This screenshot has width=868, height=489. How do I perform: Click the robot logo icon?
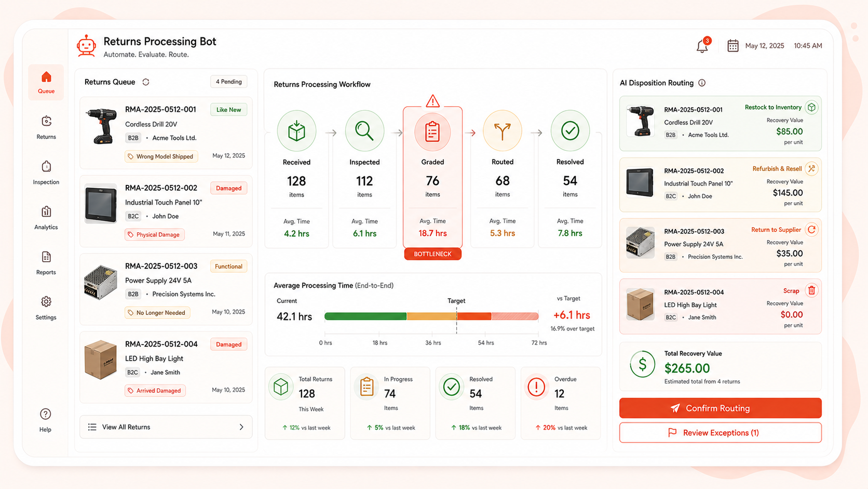tap(86, 46)
